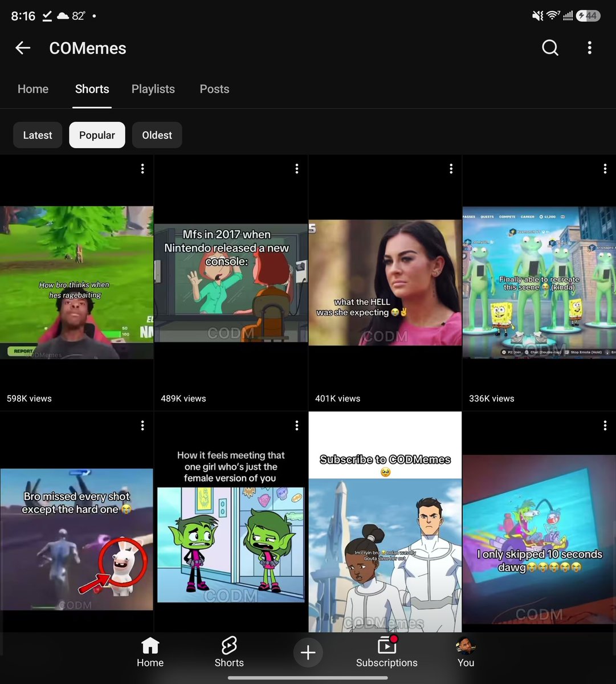Open options for the Nintendo console short
The width and height of the screenshot is (616, 684).
click(x=297, y=169)
